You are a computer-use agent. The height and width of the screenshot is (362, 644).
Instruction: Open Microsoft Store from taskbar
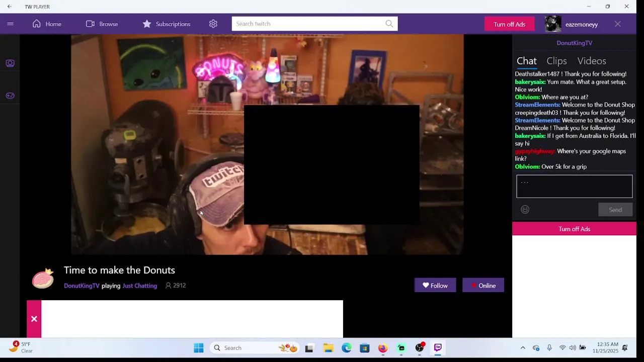(365, 348)
